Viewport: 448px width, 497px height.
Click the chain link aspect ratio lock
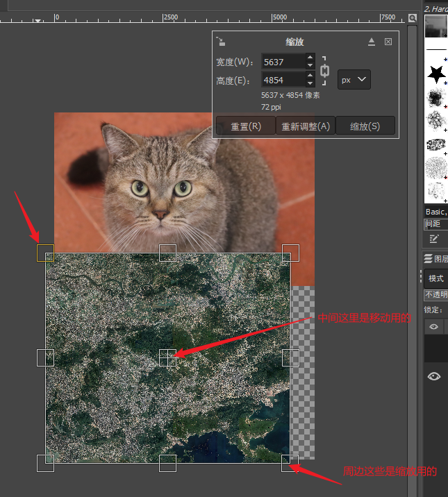324,71
